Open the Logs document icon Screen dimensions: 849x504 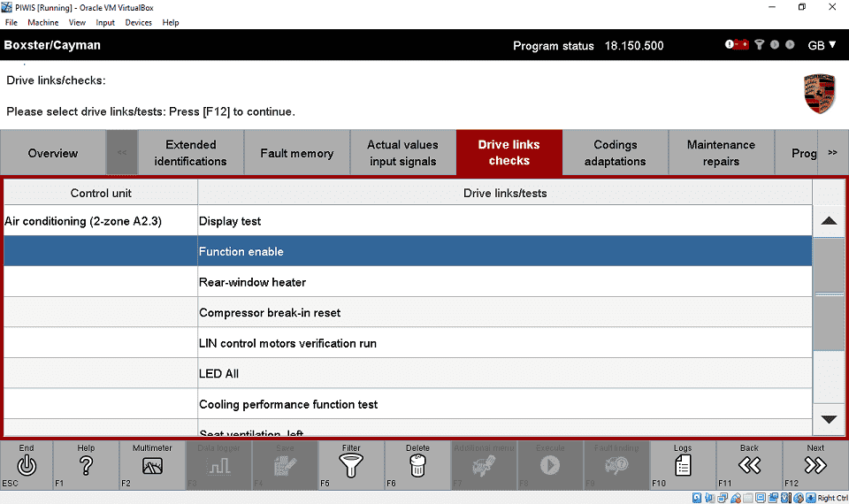[x=683, y=464]
